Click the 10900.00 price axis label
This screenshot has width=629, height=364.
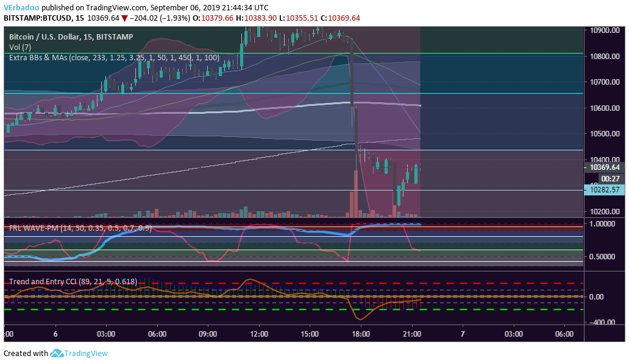(x=605, y=30)
